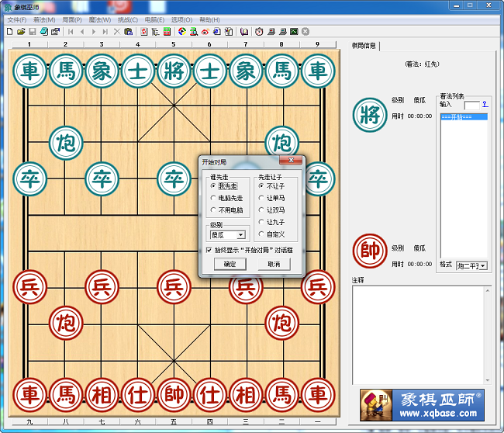
Task: Click the Internet Explorer page toolbar icon
Action: point(217,32)
